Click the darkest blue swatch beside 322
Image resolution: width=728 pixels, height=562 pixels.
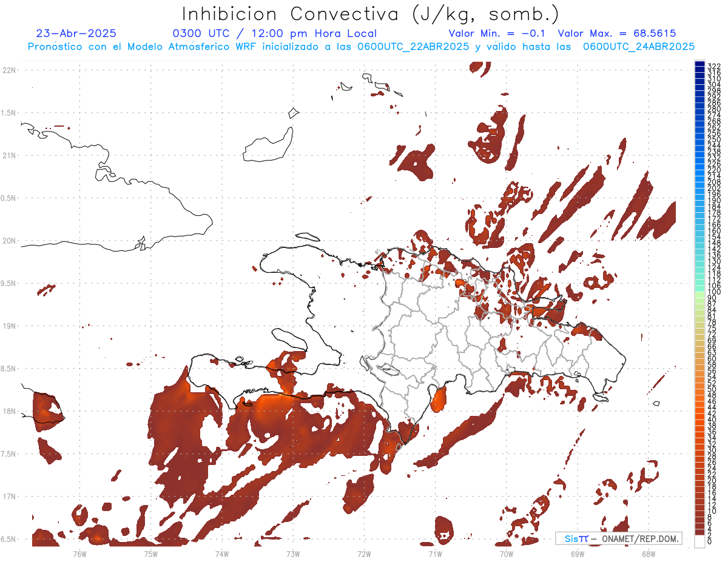click(699, 63)
